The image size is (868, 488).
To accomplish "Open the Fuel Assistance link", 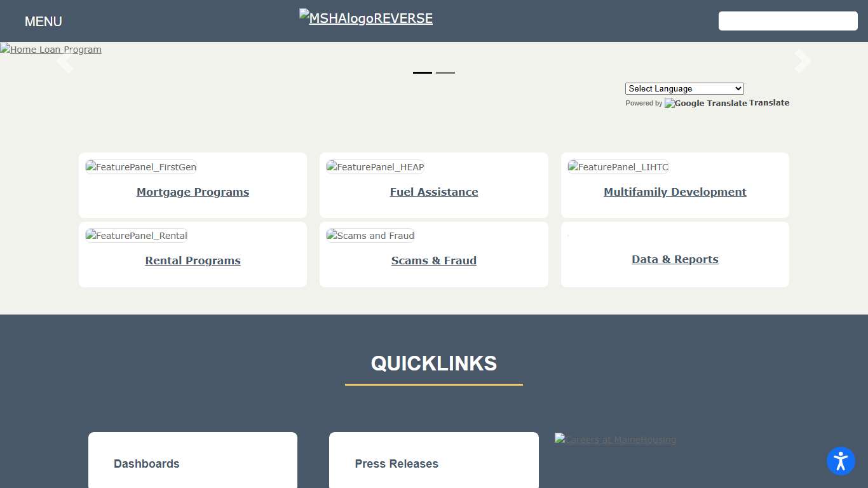I will (x=434, y=192).
